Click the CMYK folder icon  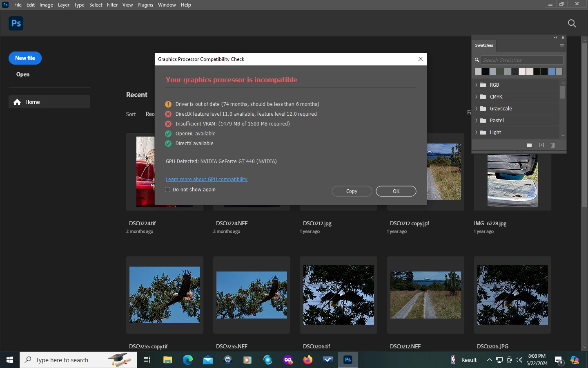click(x=483, y=97)
